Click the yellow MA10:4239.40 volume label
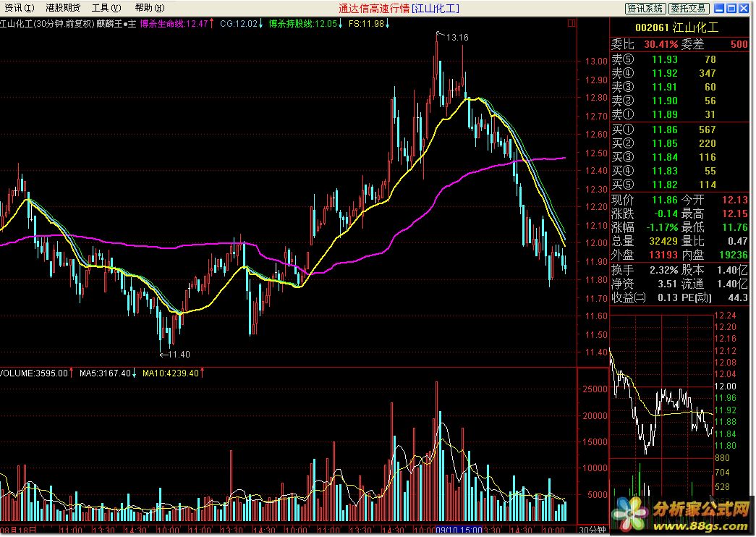The width and height of the screenshot is (756, 537). tap(174, 373)
